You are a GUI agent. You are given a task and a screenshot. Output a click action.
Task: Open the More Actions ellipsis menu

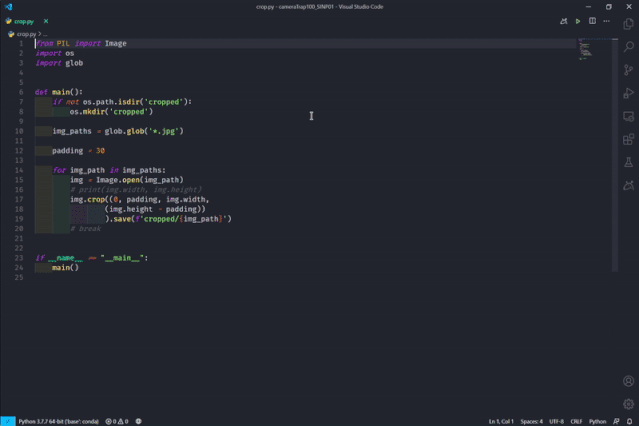tap(606, 21)
